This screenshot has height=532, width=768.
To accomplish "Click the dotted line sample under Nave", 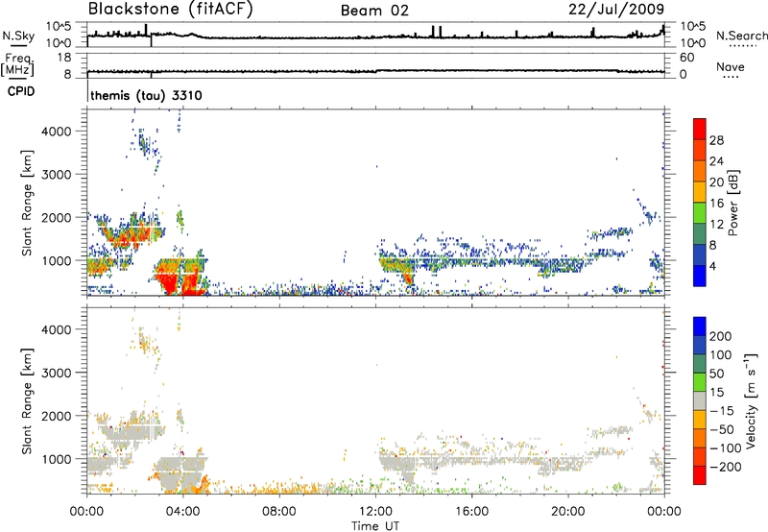I will coord(731,78).
